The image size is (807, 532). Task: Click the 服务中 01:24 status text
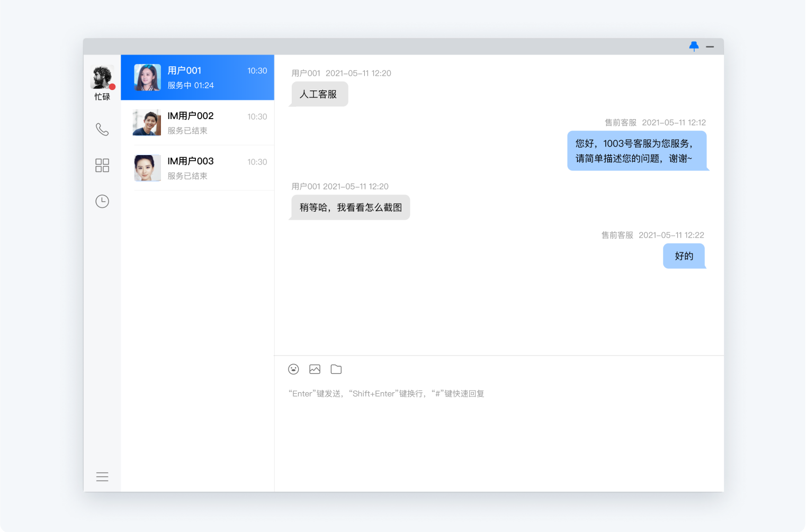point(191,85)
